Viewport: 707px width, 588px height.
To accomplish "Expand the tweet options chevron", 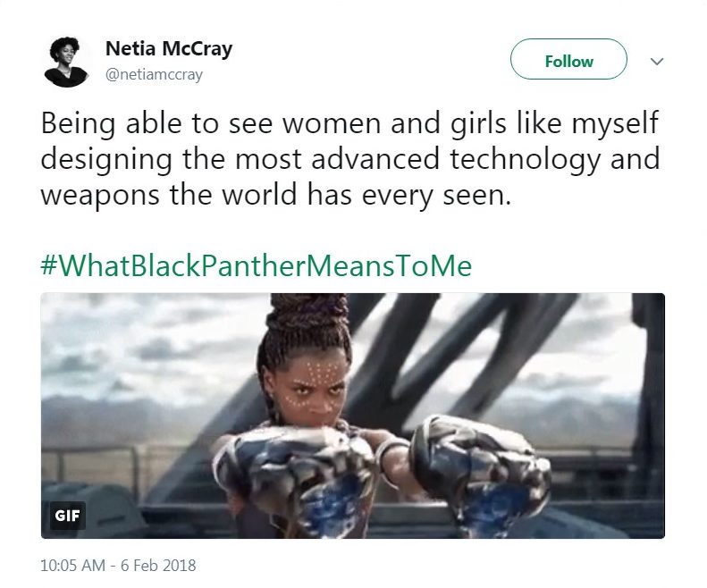I will click(x=657, y=61).
